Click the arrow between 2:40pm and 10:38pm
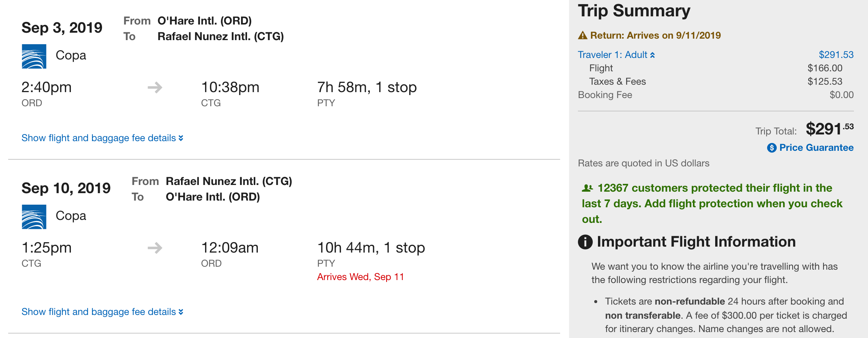Image resolution: width=868 pixels, height=338 pixels. 155,88
